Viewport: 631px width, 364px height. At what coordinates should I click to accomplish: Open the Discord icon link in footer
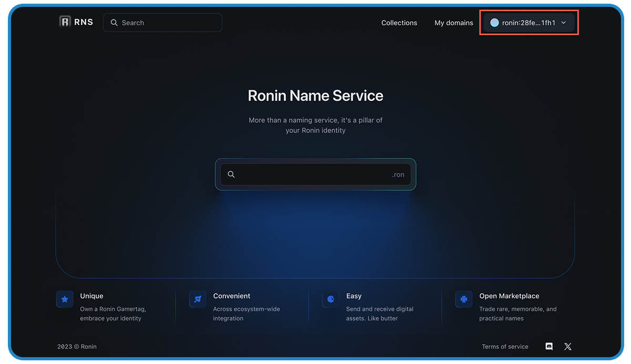(x=549, y=347)
